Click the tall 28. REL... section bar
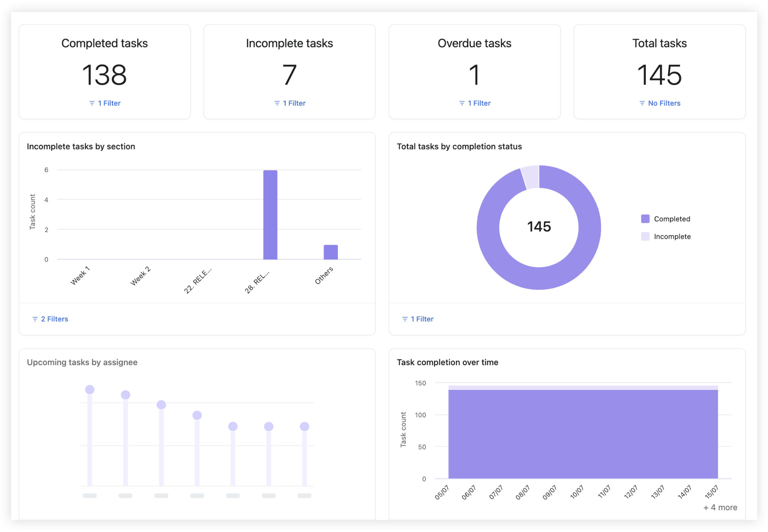This screenshot has width=768, height=532. [270, 214]
